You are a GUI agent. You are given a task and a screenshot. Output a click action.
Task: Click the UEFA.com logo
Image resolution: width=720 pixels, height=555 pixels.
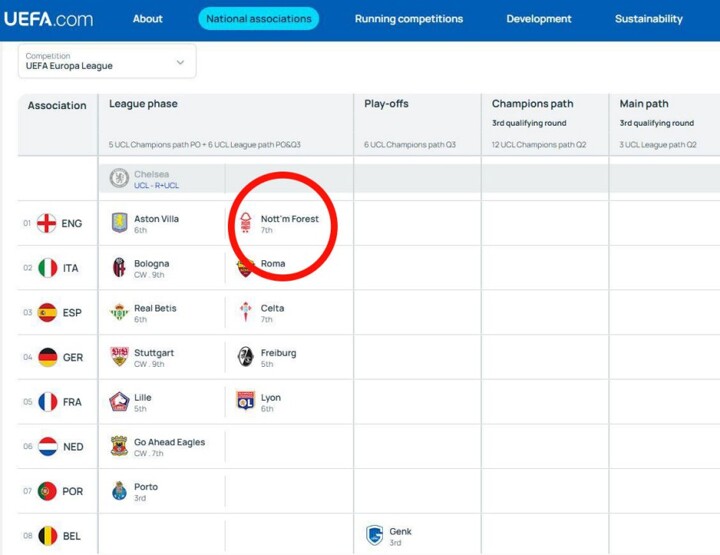(47, 19)
